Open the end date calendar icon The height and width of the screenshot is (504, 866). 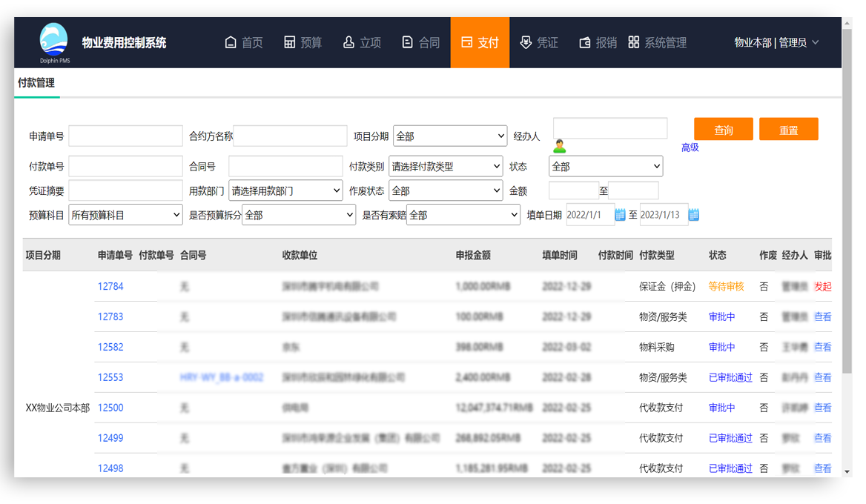coord(694,215)
